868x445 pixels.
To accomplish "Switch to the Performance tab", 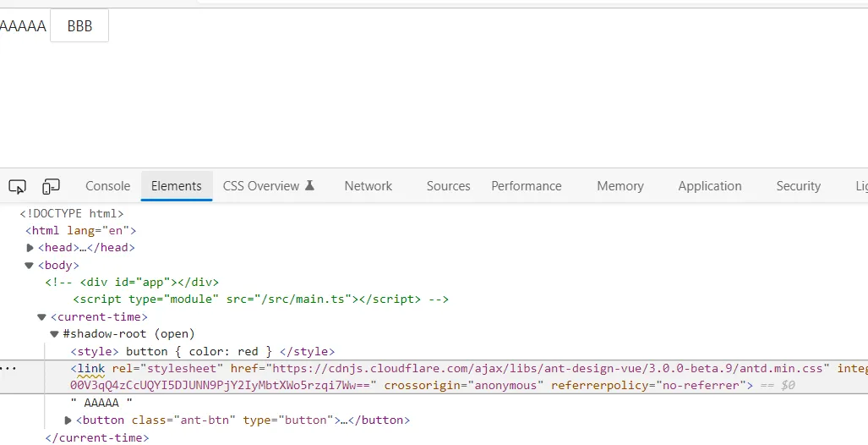I will [527, 186].
